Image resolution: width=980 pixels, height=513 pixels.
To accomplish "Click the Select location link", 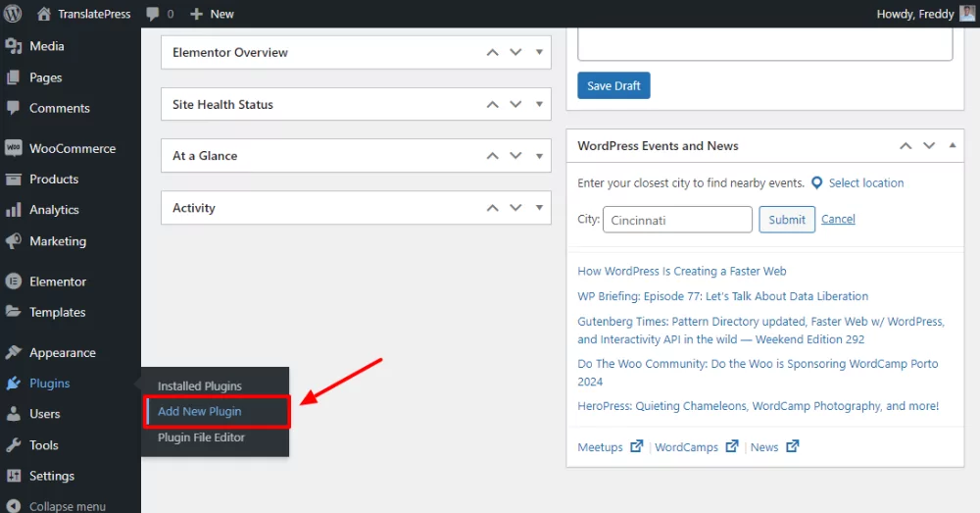I will point(865,182).
